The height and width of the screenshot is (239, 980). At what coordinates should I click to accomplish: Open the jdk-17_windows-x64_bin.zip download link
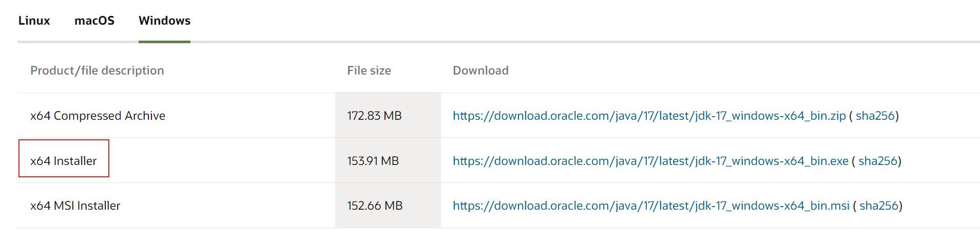point(649,116)
